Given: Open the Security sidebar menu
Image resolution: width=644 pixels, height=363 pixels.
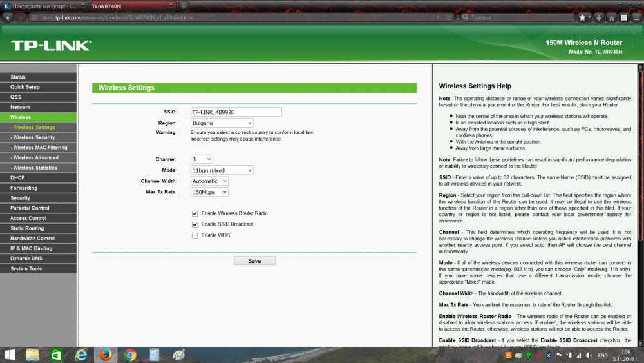Looking at the screenshot, I should 38,198.
